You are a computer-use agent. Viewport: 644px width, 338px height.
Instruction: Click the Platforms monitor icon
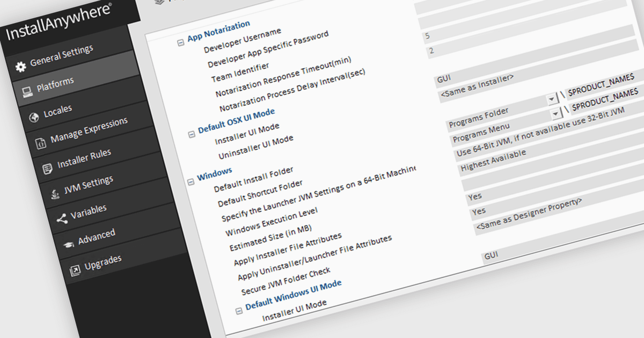27,92
